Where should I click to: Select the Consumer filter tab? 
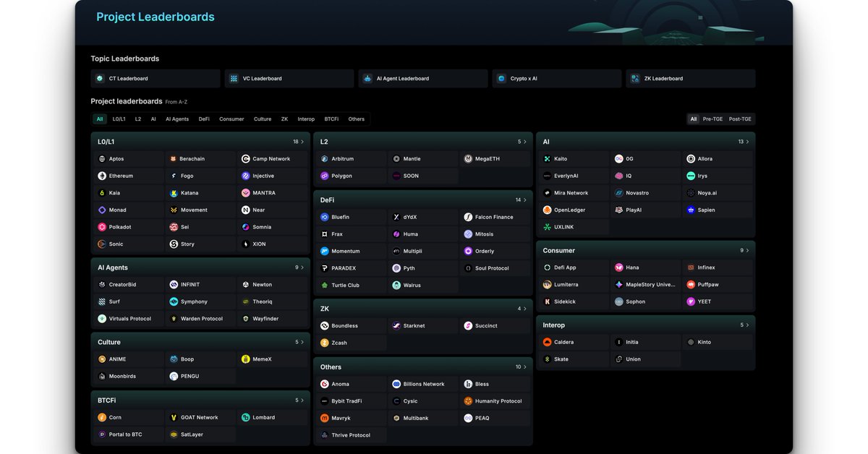[231, 119]
